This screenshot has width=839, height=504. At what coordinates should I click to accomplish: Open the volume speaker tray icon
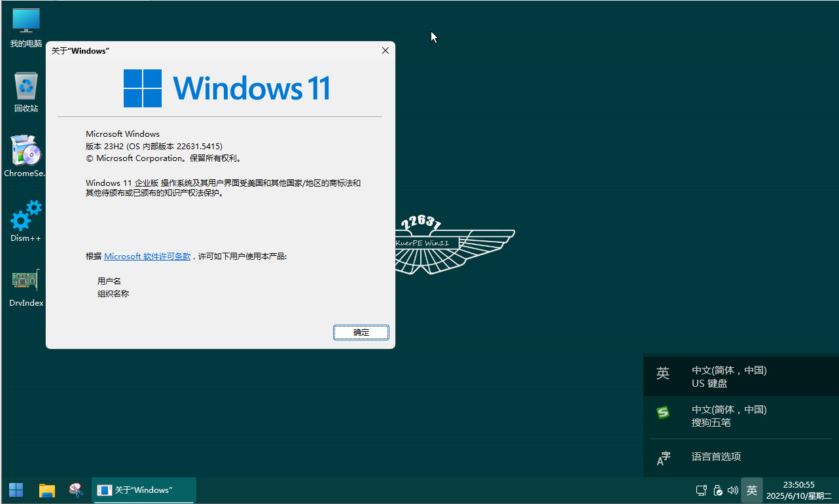pyautogui.click(x=733, y=490)
